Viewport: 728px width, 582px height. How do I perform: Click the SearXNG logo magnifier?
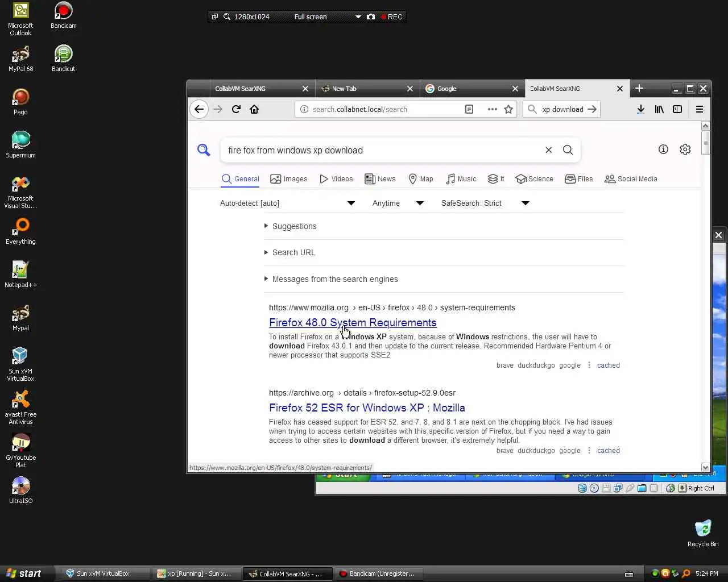point(204,150)
